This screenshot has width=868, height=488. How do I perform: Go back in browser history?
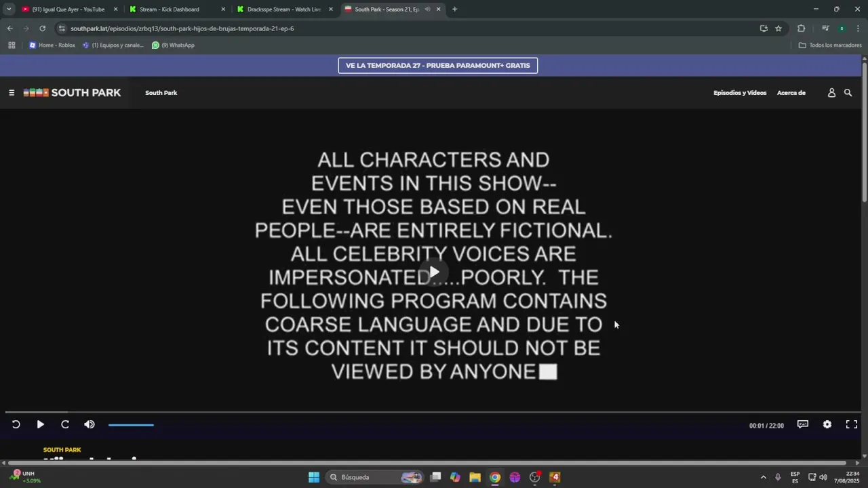[9, 28]
